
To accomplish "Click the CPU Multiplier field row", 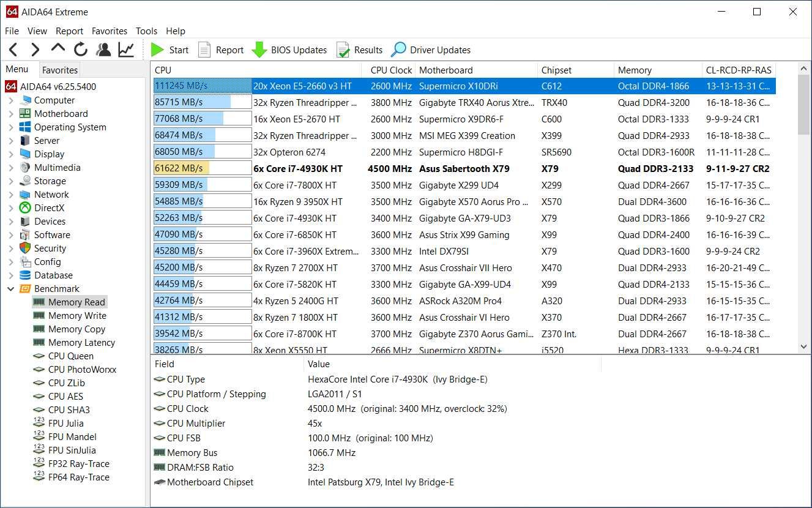I will pos(376,423).
